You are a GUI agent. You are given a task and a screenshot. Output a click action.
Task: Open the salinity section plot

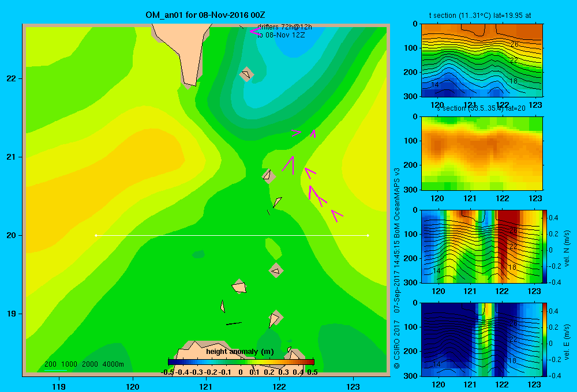tap(482, 153)
